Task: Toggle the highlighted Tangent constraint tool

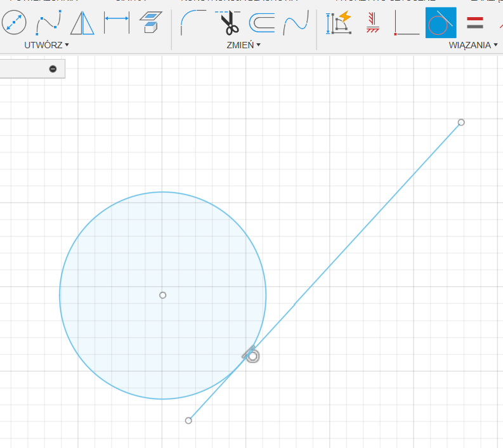Action: pos(440,23)
